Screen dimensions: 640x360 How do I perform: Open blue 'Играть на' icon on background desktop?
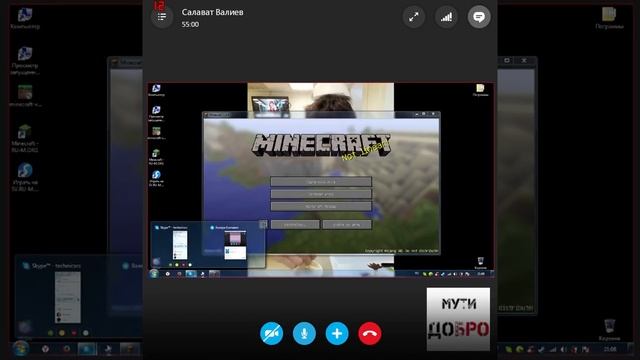point(25,178)
